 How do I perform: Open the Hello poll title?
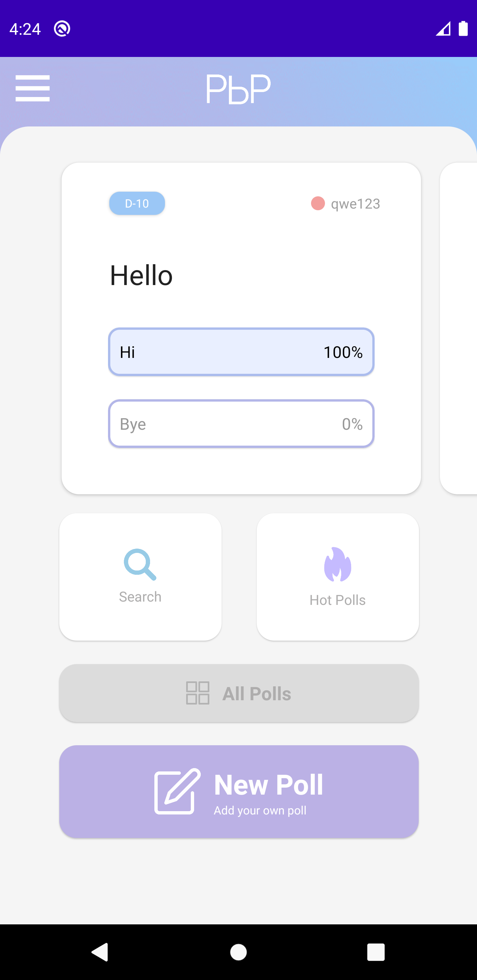point(141,275)
